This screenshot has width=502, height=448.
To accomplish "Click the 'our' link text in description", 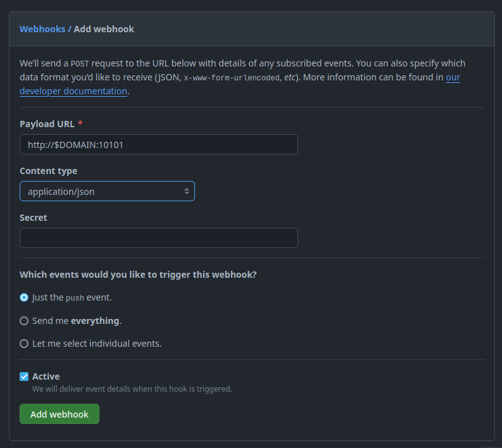I will coord(453,77).
